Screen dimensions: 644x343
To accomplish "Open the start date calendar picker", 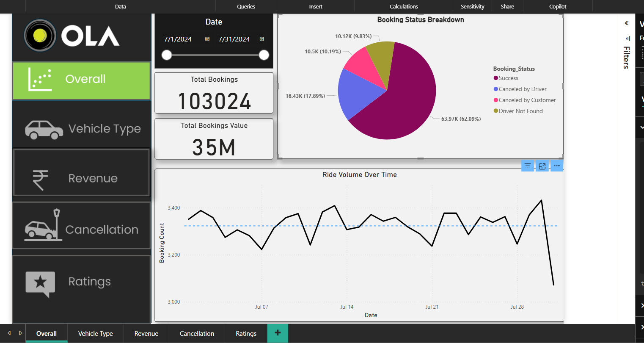I will click(x=207, y=39).
